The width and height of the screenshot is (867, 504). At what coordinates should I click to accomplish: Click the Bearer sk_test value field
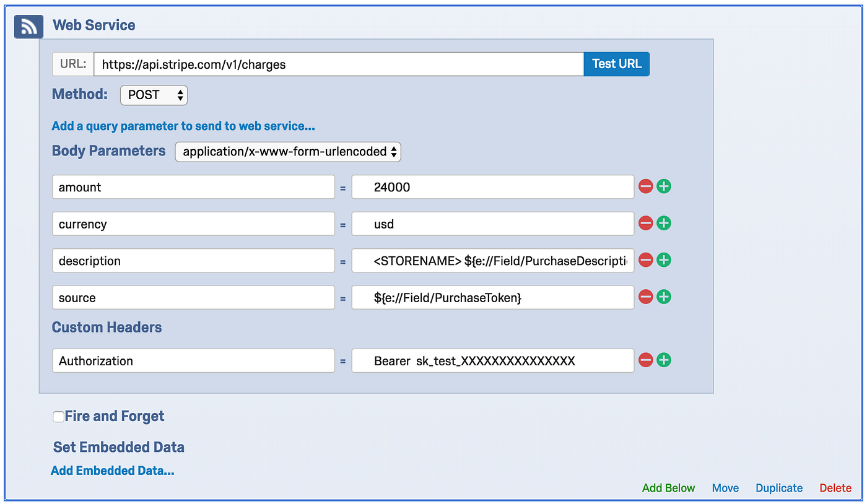[493, 360]
